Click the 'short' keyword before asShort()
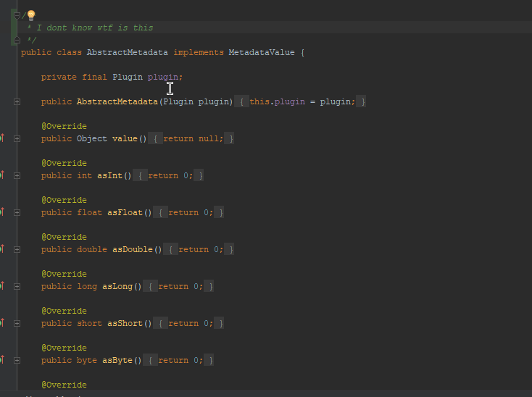 pos(89,323)
